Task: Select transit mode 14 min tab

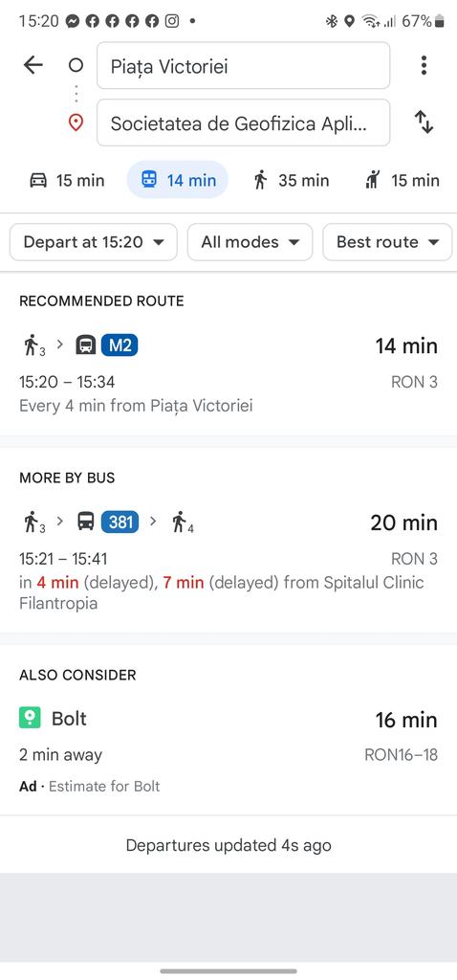Action: click(x=178, y=180)
